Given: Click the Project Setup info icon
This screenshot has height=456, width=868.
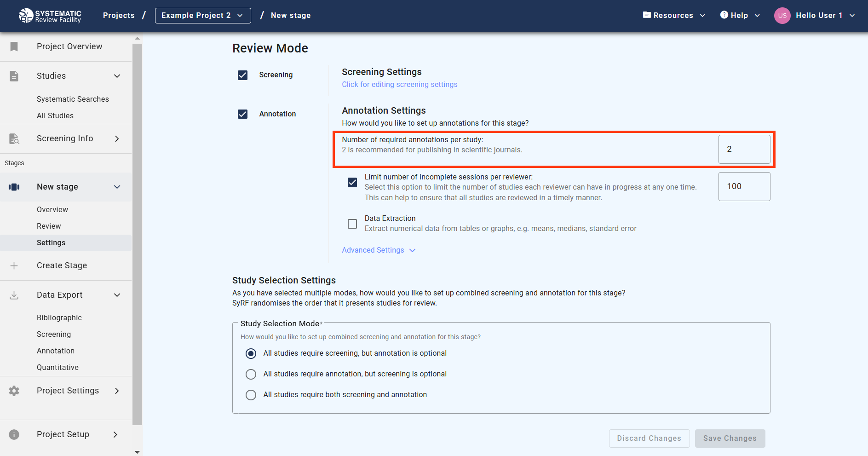Looking at the screenshot, I should 14,434.
